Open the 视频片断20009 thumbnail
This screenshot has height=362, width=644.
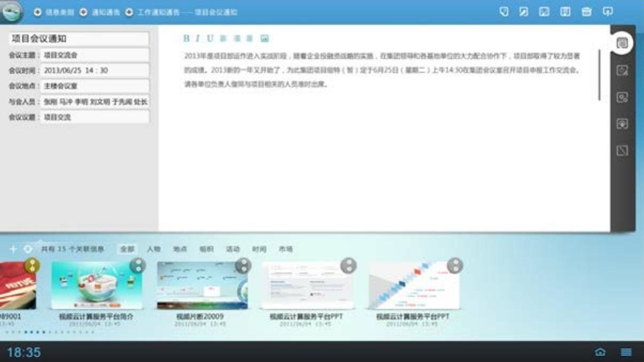click(x=203, y=286)
